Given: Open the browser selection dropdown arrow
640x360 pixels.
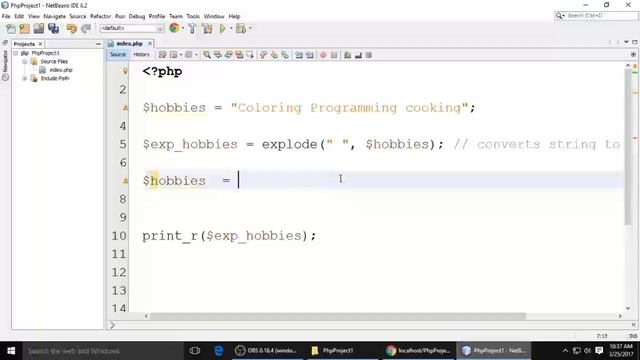Looking at the screenshot, I should [x=183, y=28].
